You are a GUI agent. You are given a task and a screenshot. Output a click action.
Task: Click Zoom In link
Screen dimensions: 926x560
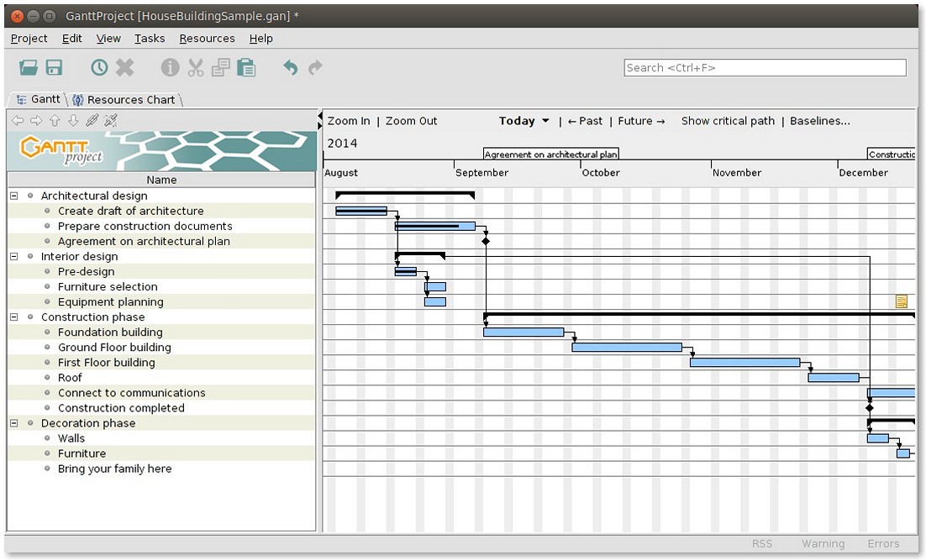pos(349,121)
